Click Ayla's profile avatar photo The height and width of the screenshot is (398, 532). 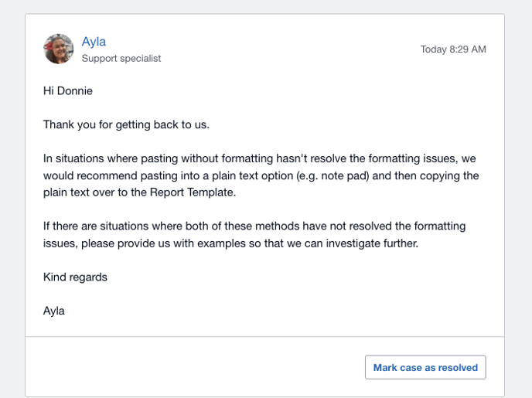(58, 49)
